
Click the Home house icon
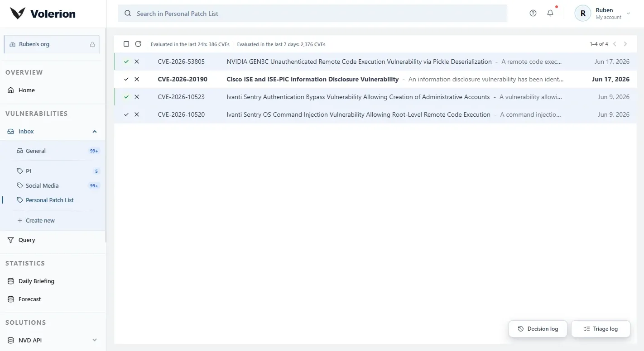pyautogui.click(x=11, y=90)
